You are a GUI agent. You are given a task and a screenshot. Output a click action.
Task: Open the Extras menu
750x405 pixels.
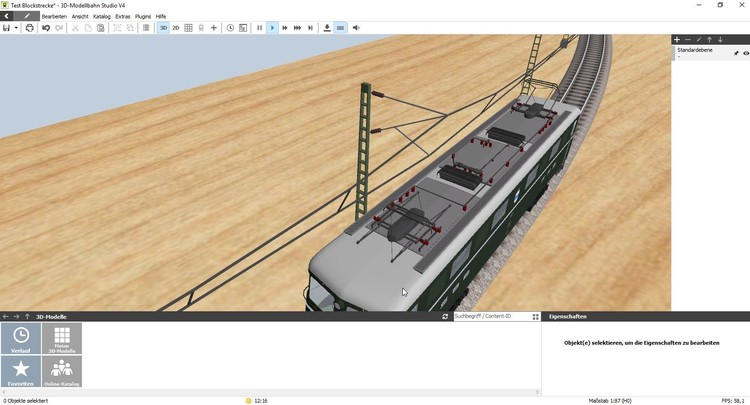pyautogui.click(x=122, y=16)
